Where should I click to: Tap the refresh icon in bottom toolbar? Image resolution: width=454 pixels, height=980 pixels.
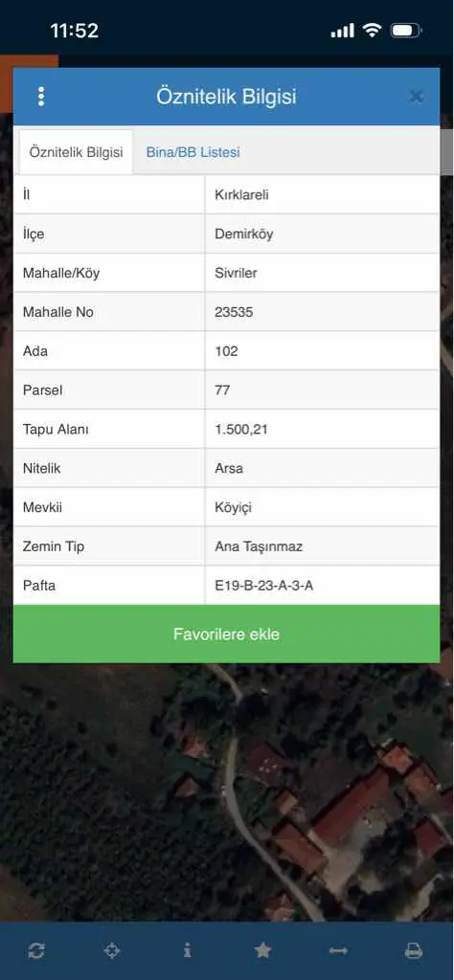click(x=36, y=950)
